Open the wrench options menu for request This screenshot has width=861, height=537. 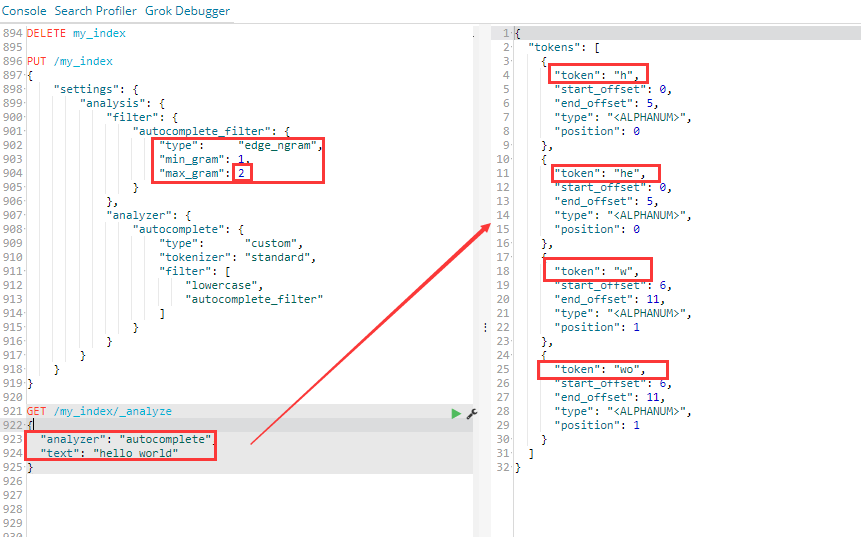(472, 413)
